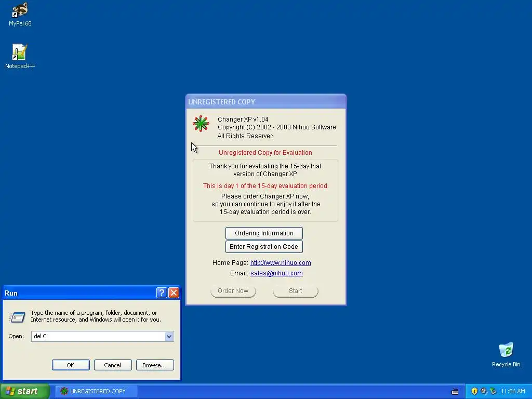
Task: Click the tray icon beside the yellow shield
Action: [x=484, y=391]
